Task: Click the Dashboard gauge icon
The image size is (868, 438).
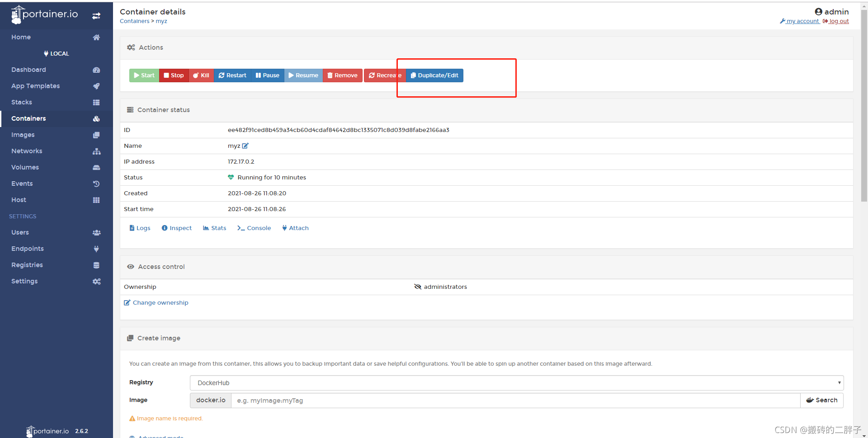Action: [96, 70]
